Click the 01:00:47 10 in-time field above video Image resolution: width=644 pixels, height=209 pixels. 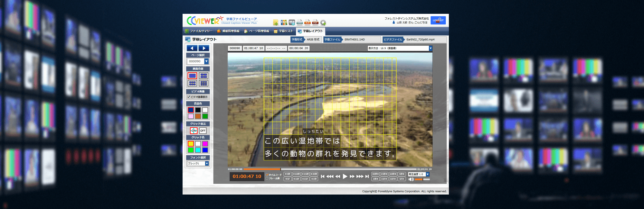(x=254, y=48)
